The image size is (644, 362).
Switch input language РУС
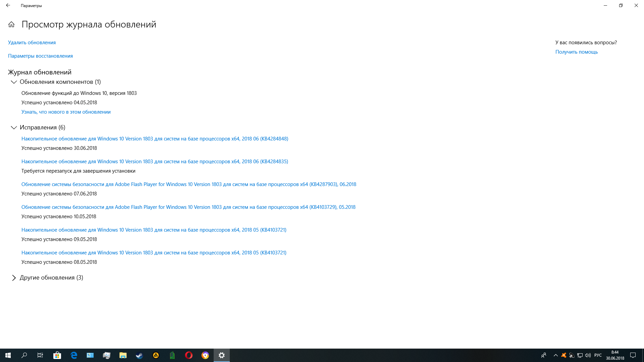pos(598,355)
